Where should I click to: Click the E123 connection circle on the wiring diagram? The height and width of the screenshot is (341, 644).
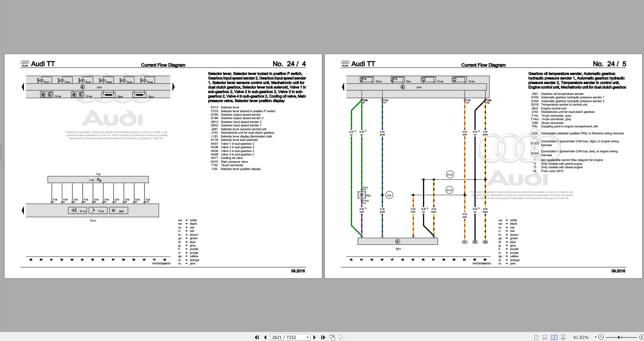tap(450, 174)
